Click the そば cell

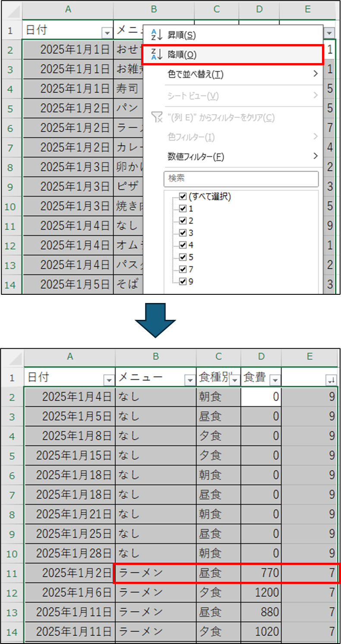(128, 284)
